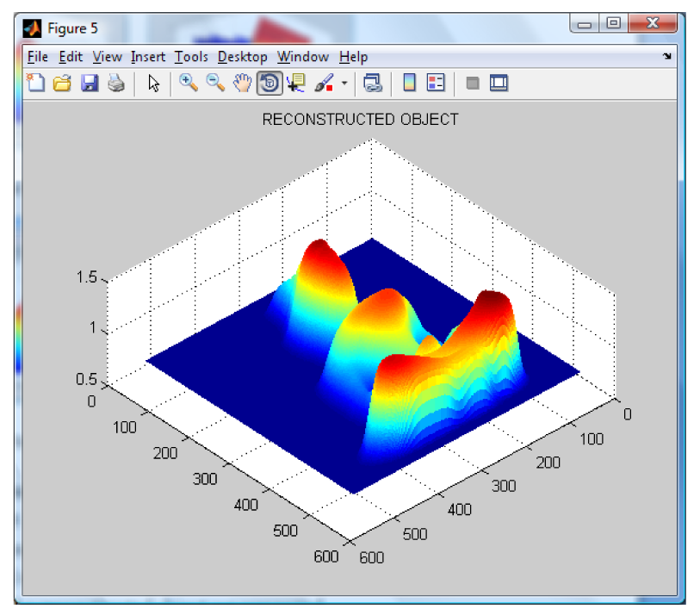
Task: Toggle the Insert Legend button
Action: click(436, 84)
